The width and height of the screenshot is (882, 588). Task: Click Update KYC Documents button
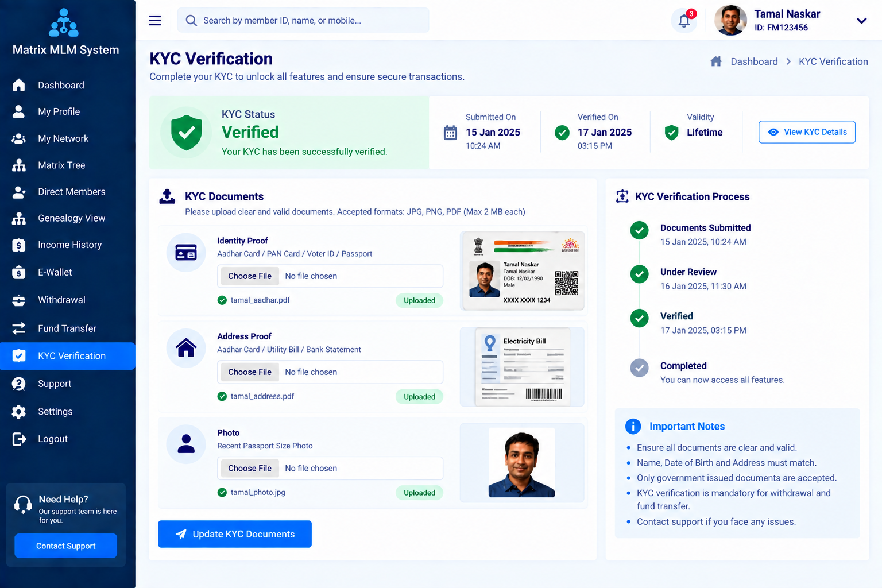click(235, 534)
